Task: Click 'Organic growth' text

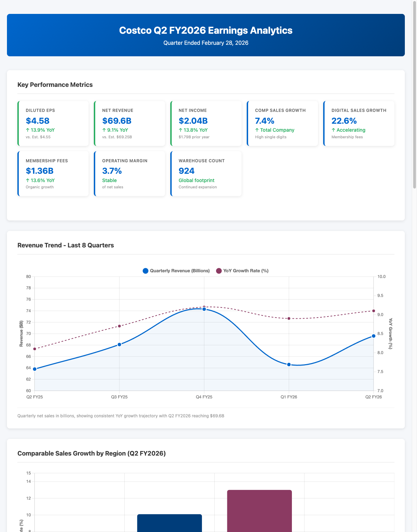Action: click(x=40, y=187)
